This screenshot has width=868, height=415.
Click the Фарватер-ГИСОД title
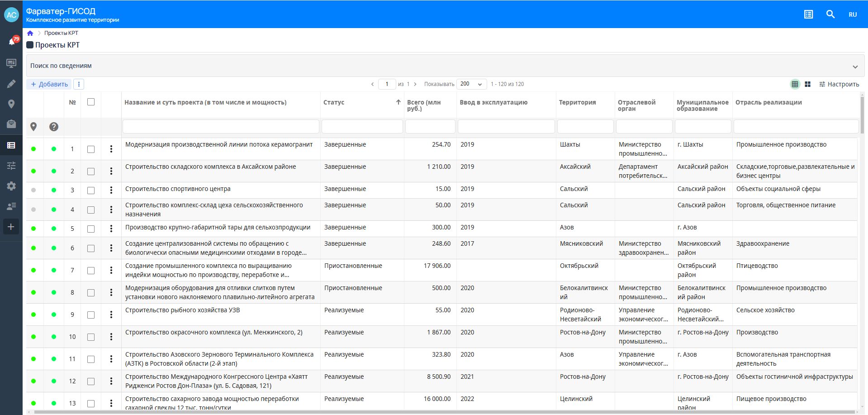[61, 11]
